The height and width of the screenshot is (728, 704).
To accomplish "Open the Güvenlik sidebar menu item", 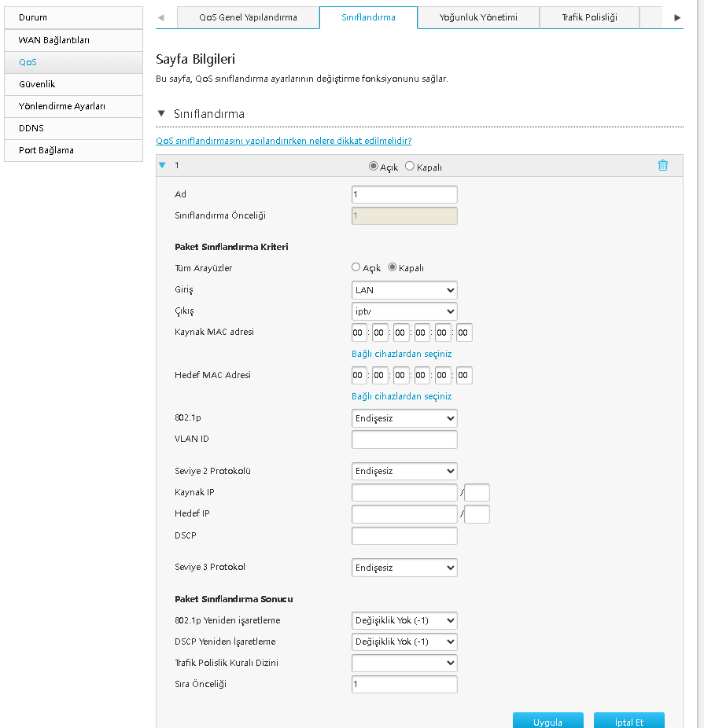I will point(37,83).
